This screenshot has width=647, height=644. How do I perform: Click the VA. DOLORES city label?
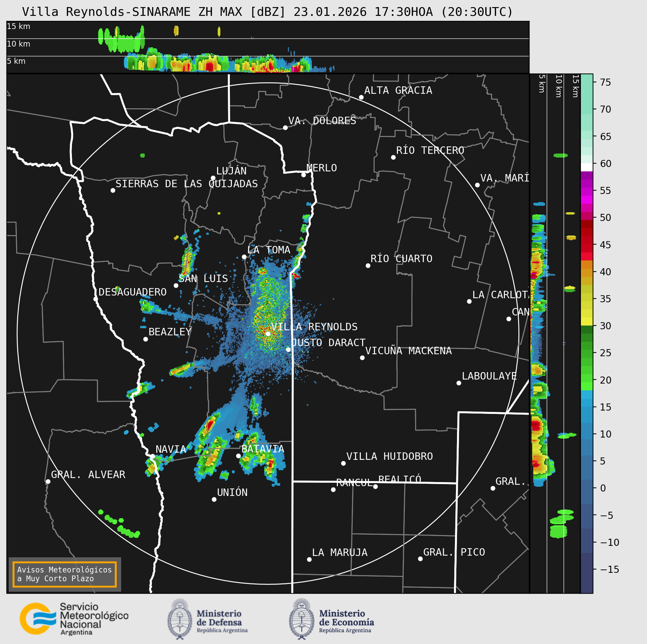322,121
